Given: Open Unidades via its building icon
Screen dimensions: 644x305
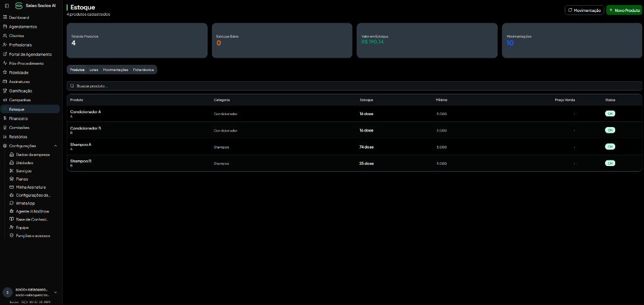Looking at the screenshot, I should point(11,162).
